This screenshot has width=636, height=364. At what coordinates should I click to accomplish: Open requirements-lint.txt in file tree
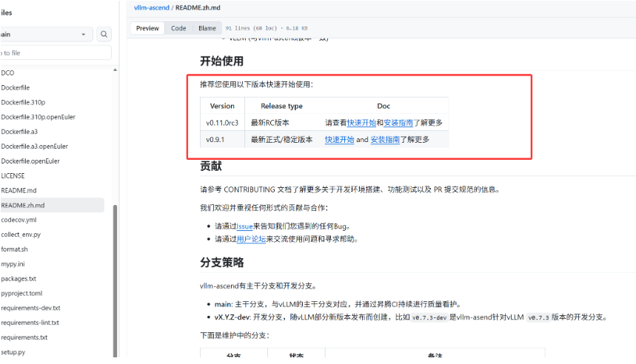click(30, 323)
